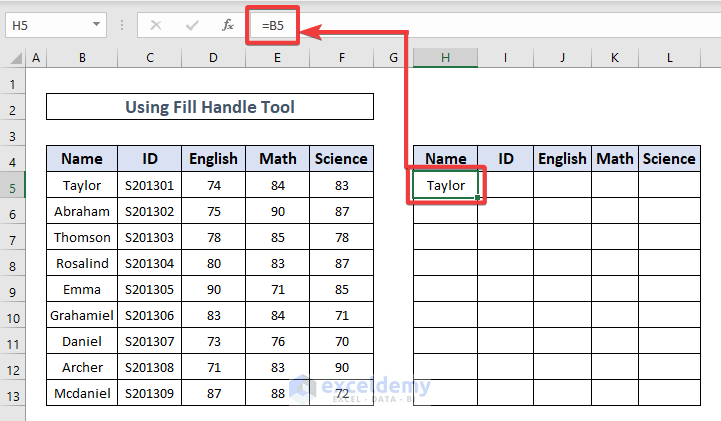721x421 pixels.
Task: Click the English header in column D
Action: [x=213, y=159]
